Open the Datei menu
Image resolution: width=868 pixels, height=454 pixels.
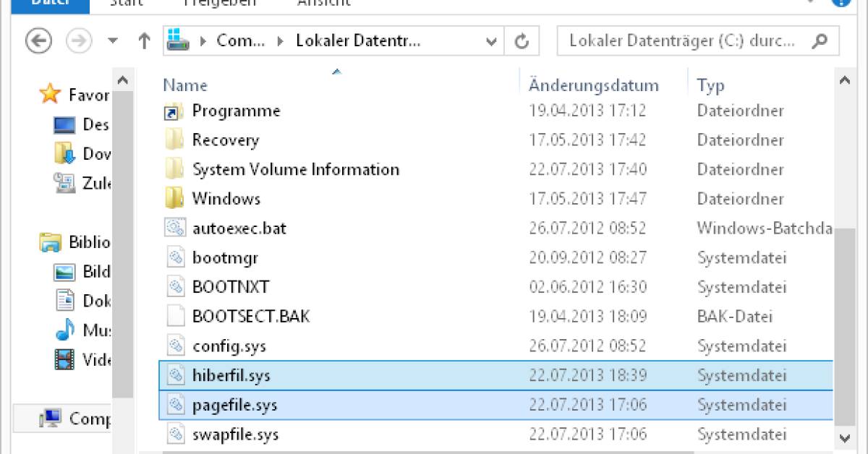coord(49,4)
